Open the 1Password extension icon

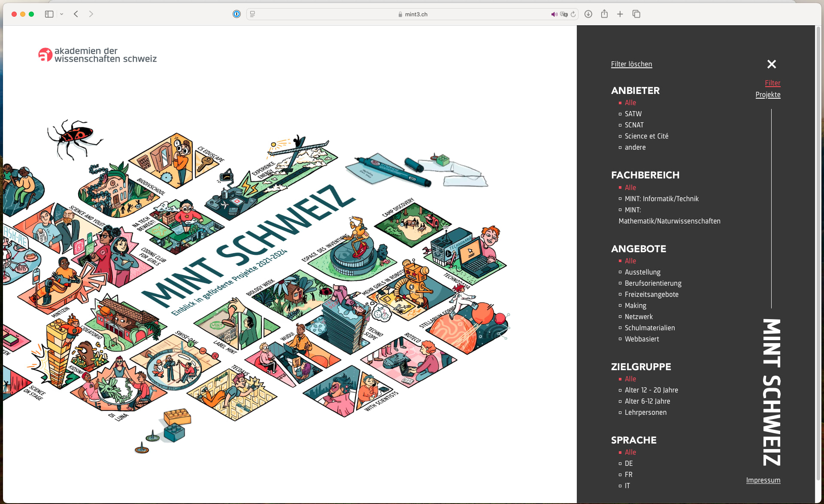pos(236,14)
